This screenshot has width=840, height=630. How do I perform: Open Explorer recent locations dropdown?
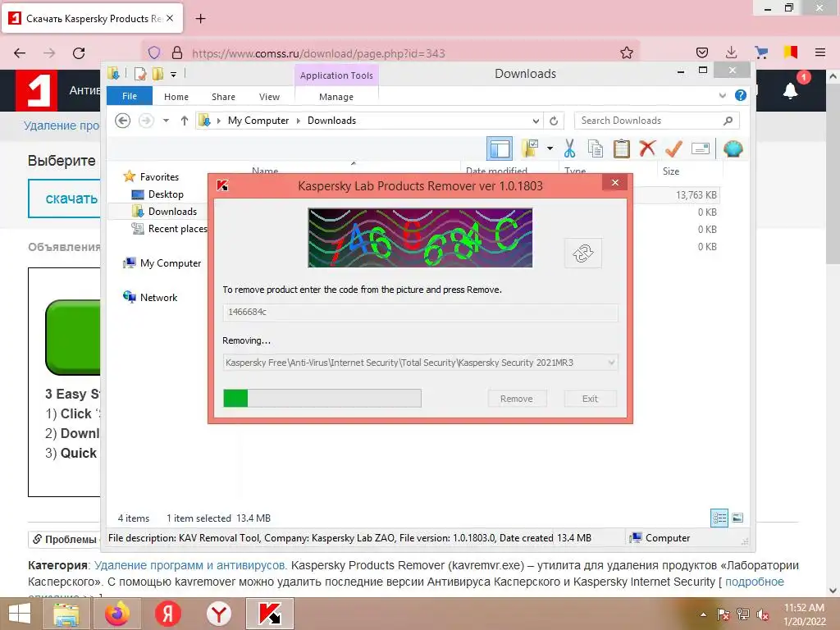tap(166, 121)
